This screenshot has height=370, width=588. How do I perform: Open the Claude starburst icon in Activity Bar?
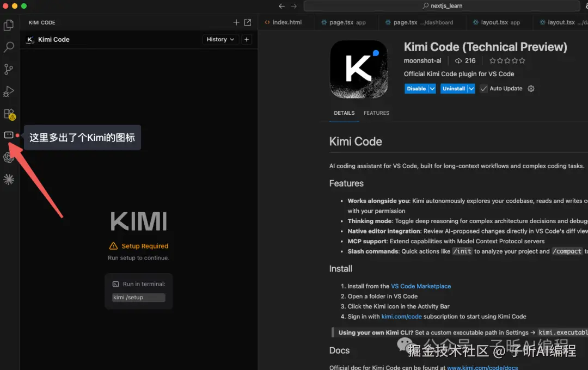pos(9,180)
